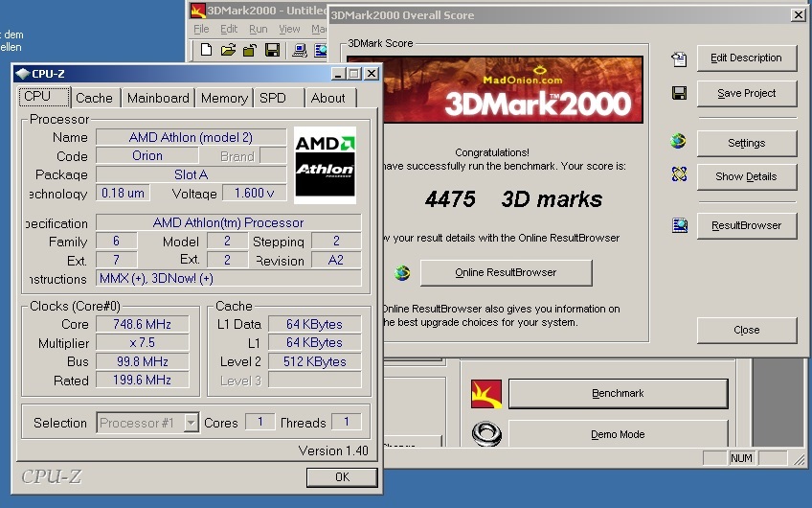Image resolution: width=812 pixels, height=508 pixels.
Task: Click the Demo Mode button
Action: tap(618, 434)
